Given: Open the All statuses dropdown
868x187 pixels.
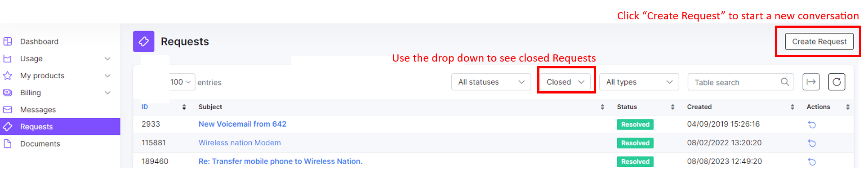Looking at the screenshot, I should tap(491, 82).
